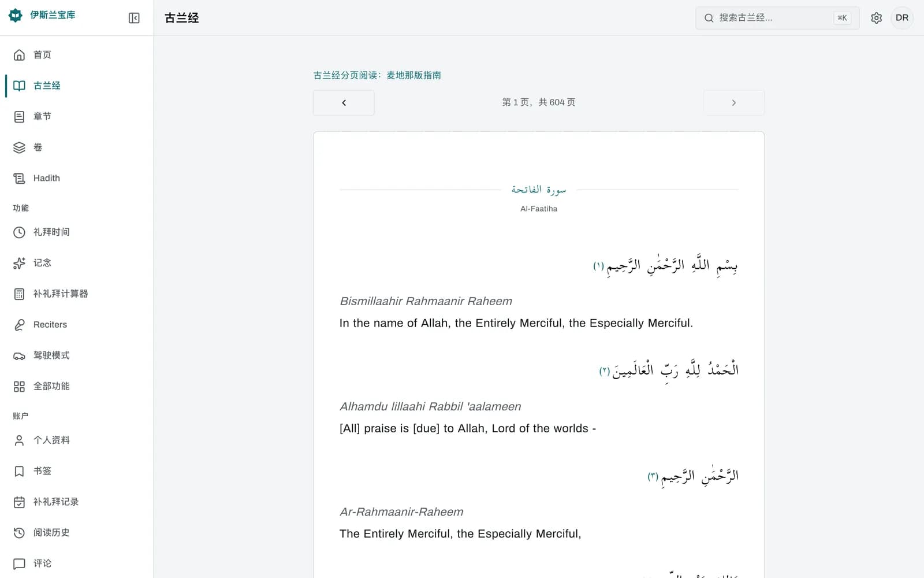Click page indicator 第 1 页，共 604 页

click(x=539, y=102)
